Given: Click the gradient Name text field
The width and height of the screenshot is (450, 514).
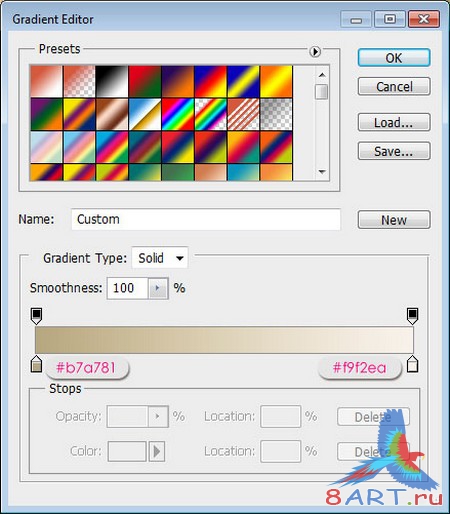Looking at the screenshot, I should click(x=206, y=219).
